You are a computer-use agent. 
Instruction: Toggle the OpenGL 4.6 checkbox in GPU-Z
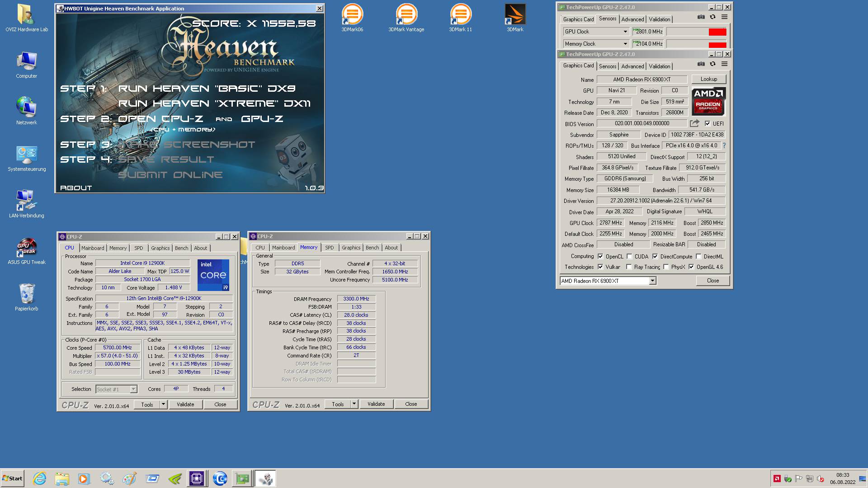point(691,267)
